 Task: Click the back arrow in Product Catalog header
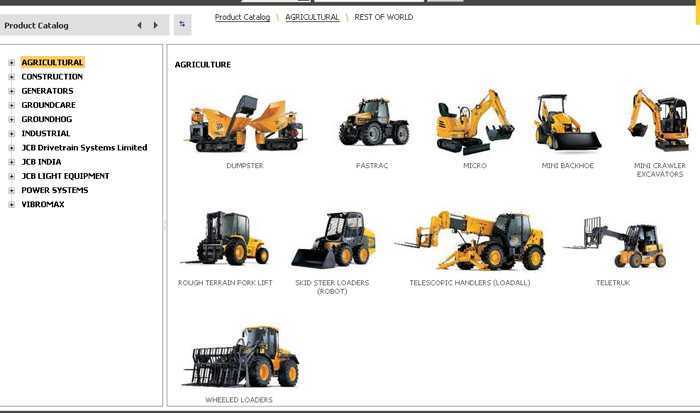[140, 25]
